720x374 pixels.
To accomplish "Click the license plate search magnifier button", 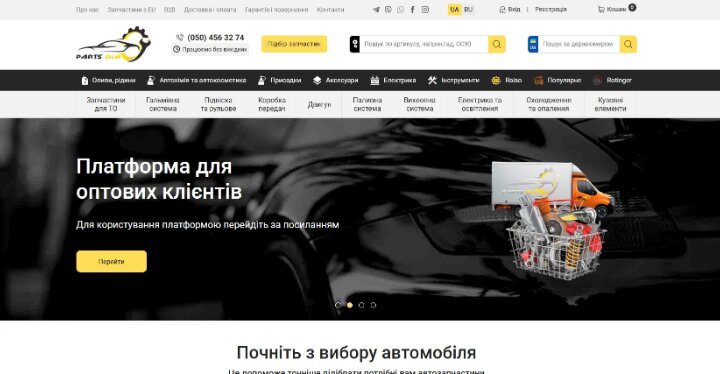I will tap(628, 44).
